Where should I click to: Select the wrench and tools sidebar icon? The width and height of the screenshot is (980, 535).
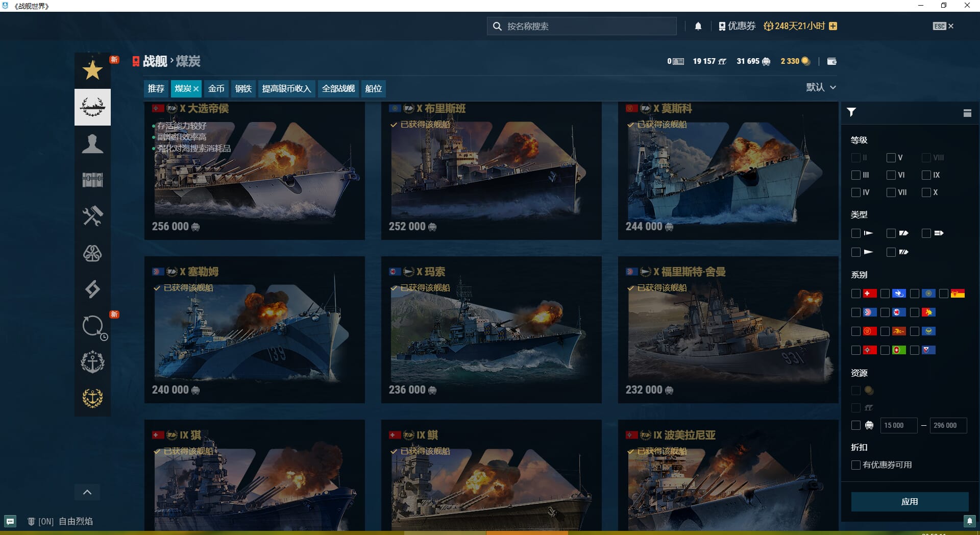(92, 216)
